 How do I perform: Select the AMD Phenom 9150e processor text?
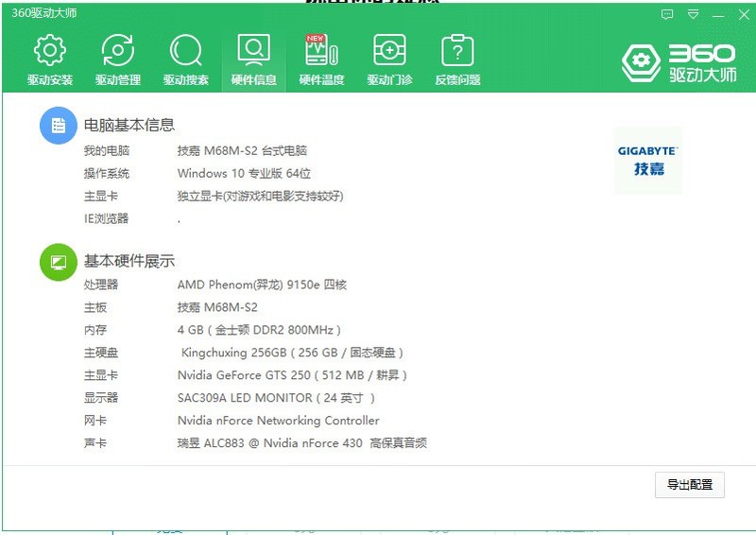[x=262, y=285]
